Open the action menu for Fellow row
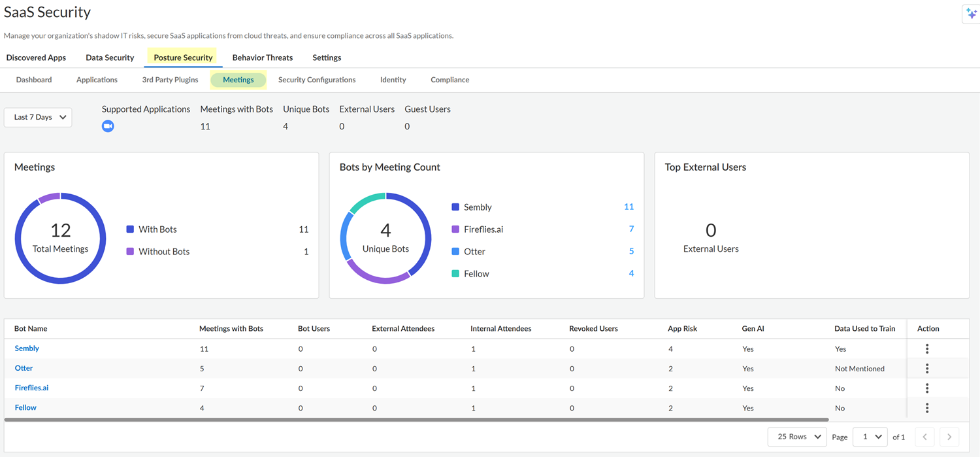 click(926, 408)
